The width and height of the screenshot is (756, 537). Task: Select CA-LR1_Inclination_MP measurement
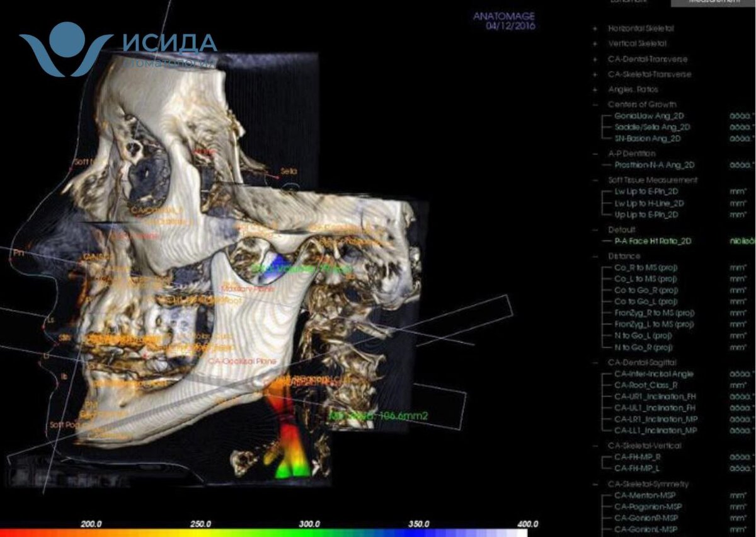tap(656, 420)
